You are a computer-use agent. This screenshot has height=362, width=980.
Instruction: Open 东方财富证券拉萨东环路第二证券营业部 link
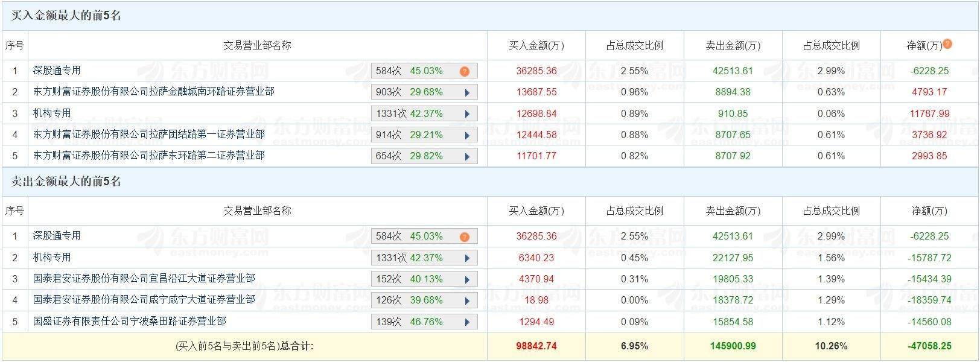(x=148, y=156)
